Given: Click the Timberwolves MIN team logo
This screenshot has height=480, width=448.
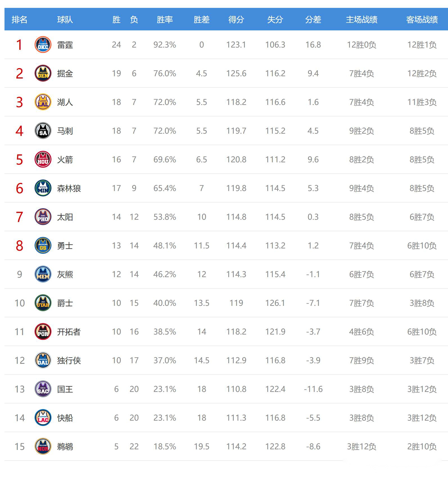Looking at the screenshot, I should (43, 188).
